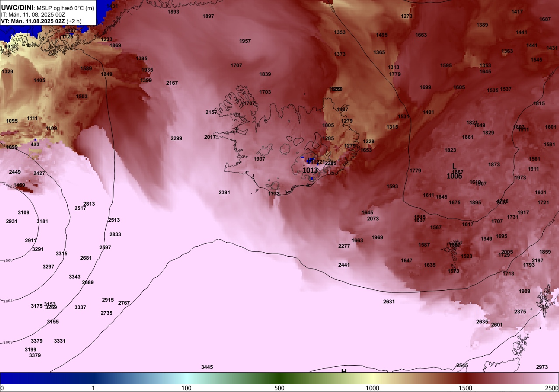Click the 2500 label on color scale
Viewport: 559px width, 392px height.
[552, 388]
